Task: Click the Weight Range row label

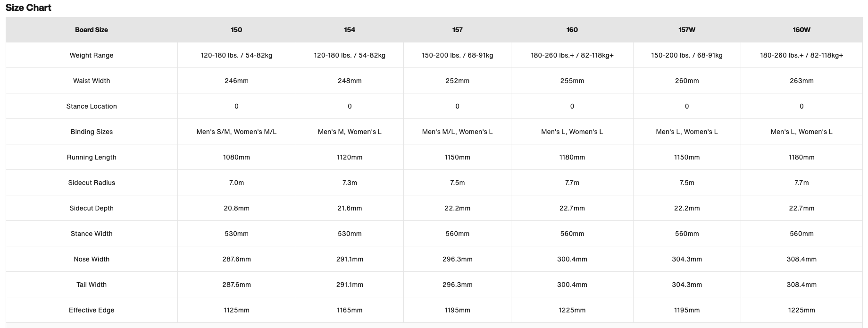Action: [x=92, y=55]
